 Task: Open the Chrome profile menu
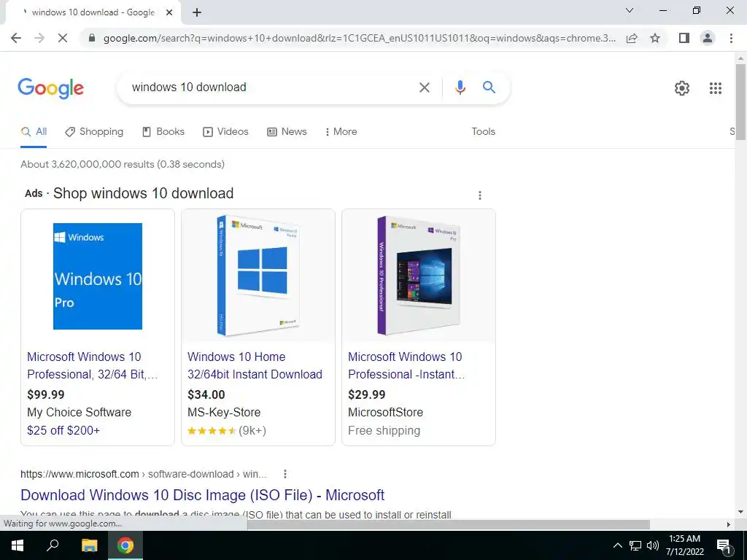click(x=708, y=38)
